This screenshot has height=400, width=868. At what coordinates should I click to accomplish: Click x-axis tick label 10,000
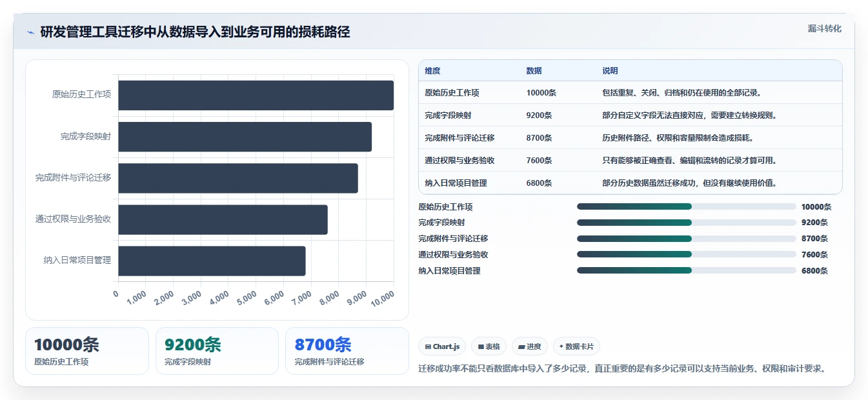[383, 298]
